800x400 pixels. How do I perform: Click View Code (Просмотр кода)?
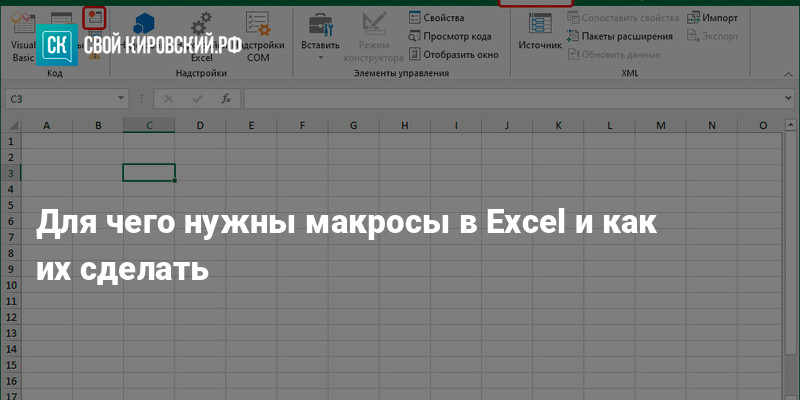click(450, 36)
